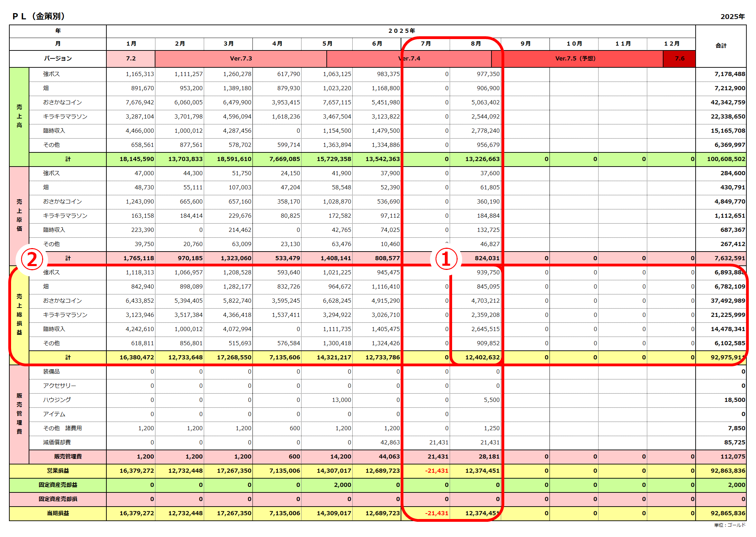Click the PL(金策別) sheet title

pyautogui.click(x=39, y=16)
